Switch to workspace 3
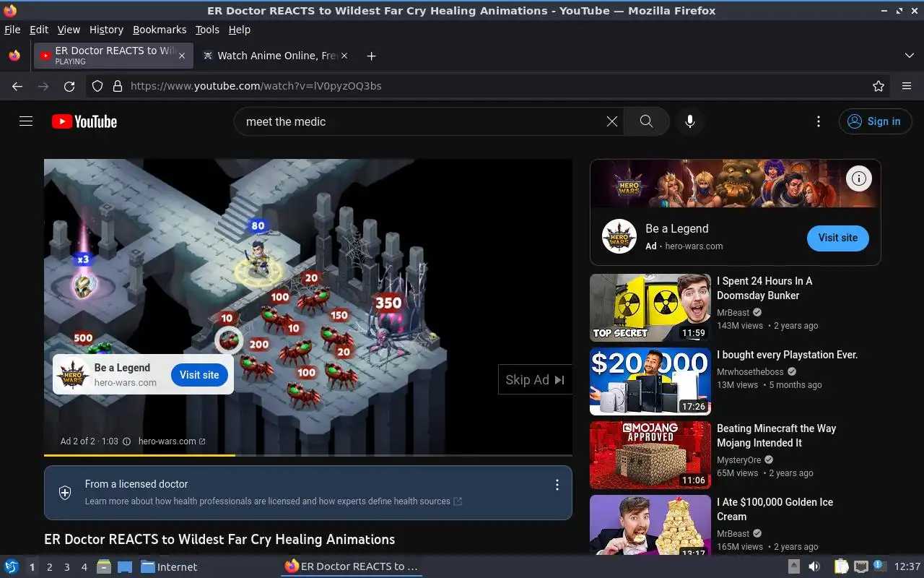 (x=67, y=567)
